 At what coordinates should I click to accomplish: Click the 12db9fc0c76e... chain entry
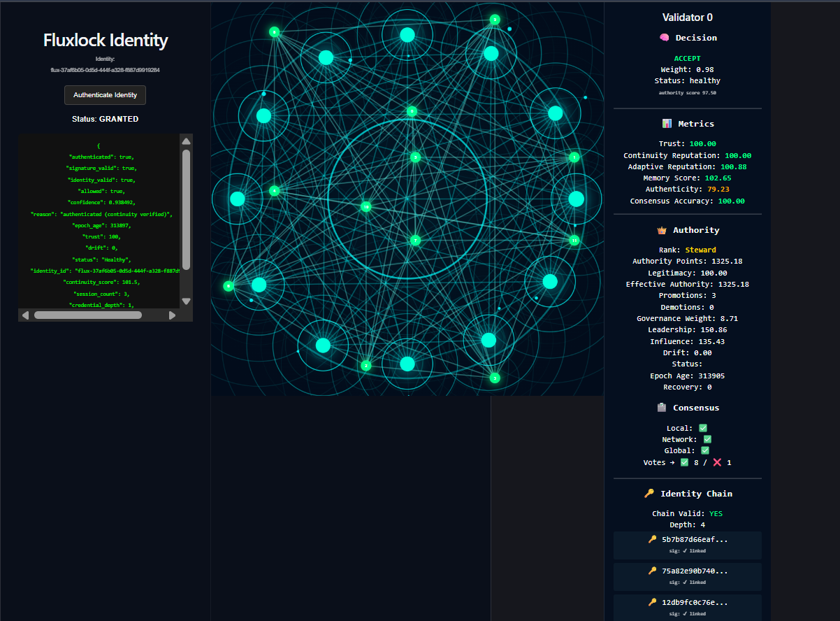(x=688, y=607)
